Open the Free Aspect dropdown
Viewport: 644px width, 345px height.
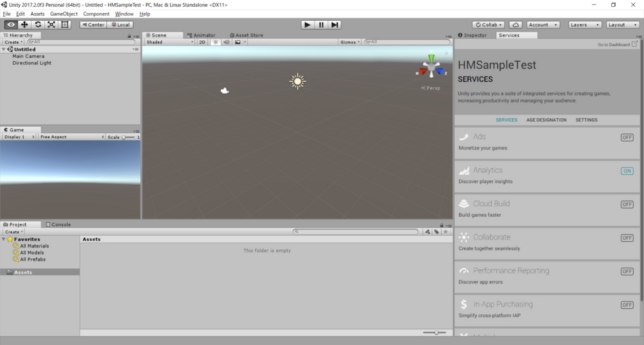[x=72, y=137]
